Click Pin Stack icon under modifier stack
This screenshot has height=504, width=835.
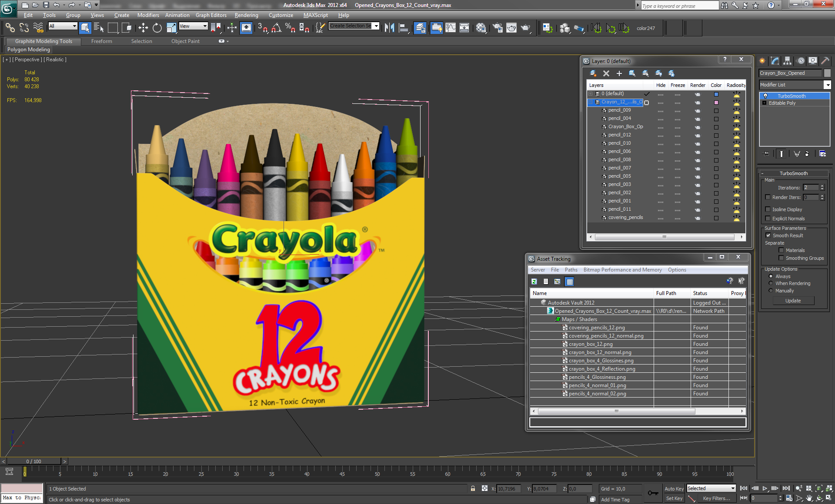click(766, 153)
